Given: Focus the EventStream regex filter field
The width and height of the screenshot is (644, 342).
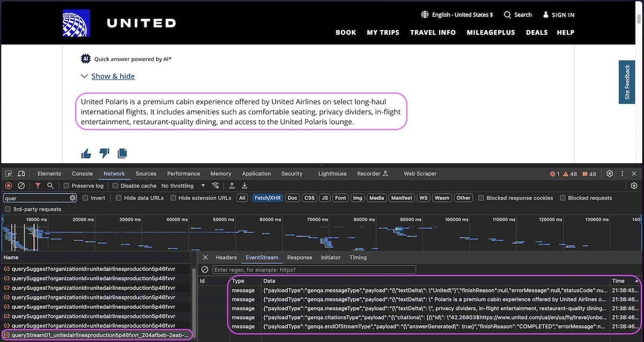Looking at the screenshot, I should (314, 270).
